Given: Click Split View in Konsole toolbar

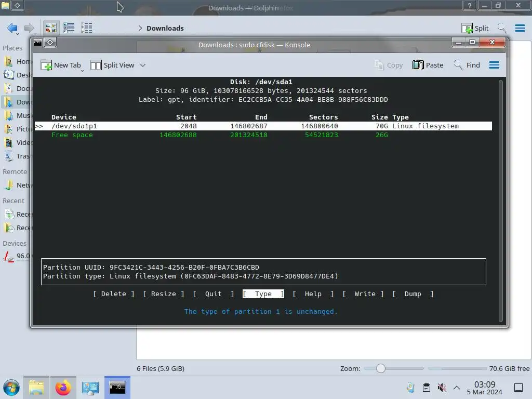Looking at the screenshot, I should pos(112,65).
